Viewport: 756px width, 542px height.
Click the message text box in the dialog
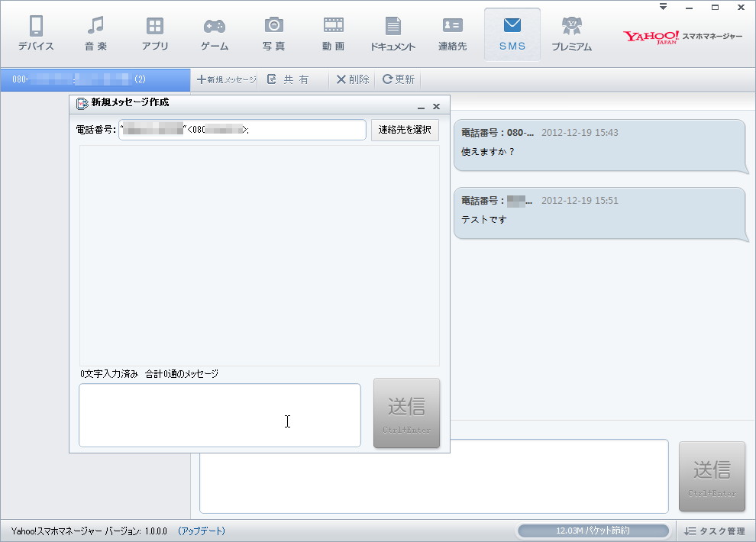pyautogui.click(x=220, y=415)
